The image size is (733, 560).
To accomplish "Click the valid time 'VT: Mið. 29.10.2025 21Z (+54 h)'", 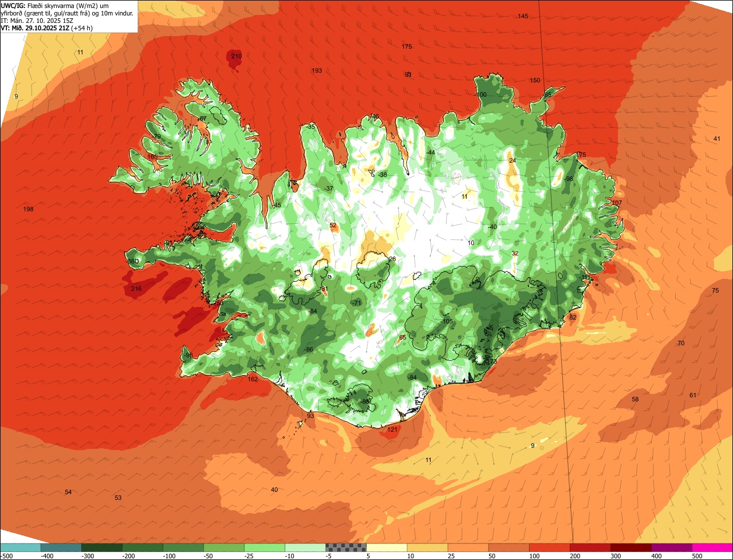I will click(48, 27).
